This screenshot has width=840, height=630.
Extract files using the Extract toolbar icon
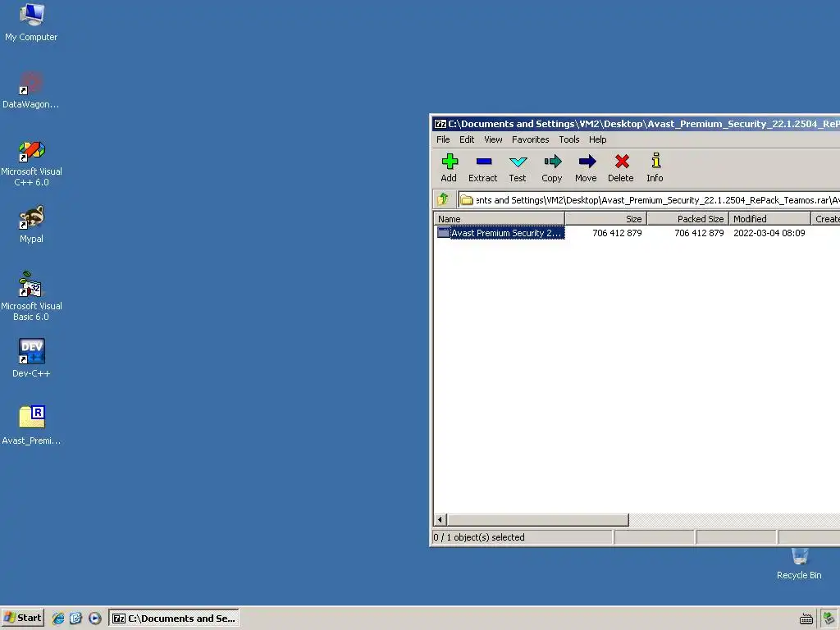click(x=482, y=167)
